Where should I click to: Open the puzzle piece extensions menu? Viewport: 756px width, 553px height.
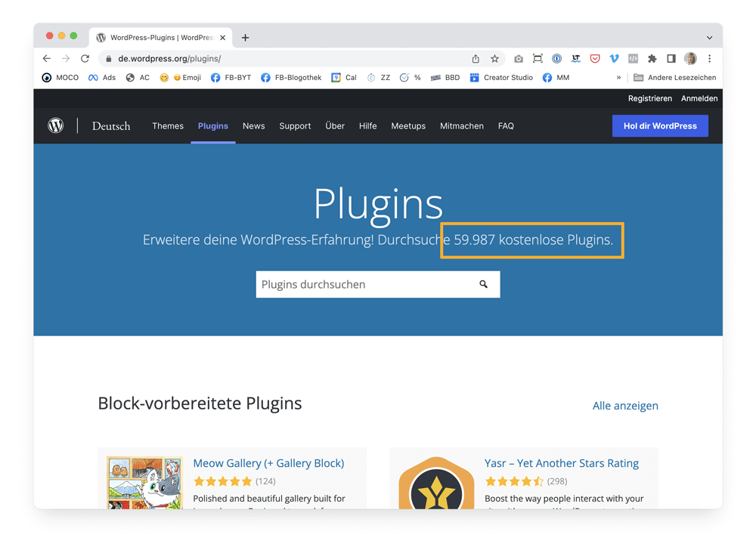(x=652, y=59)
